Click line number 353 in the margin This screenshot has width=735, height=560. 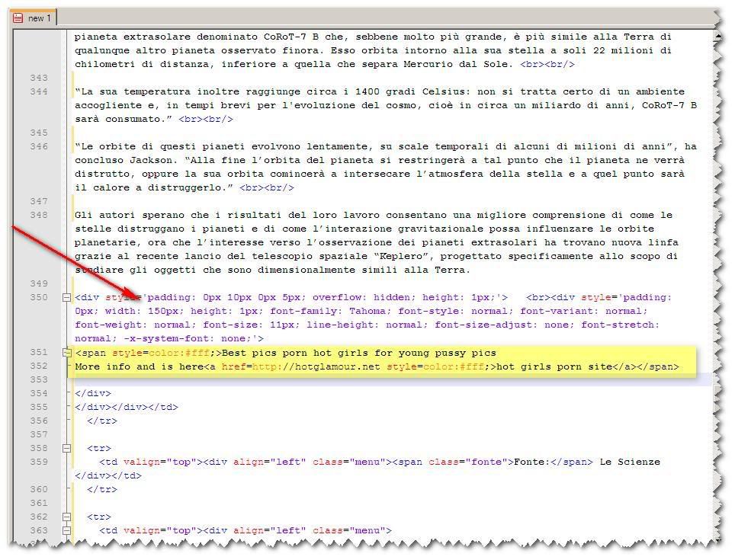(38, 380)
